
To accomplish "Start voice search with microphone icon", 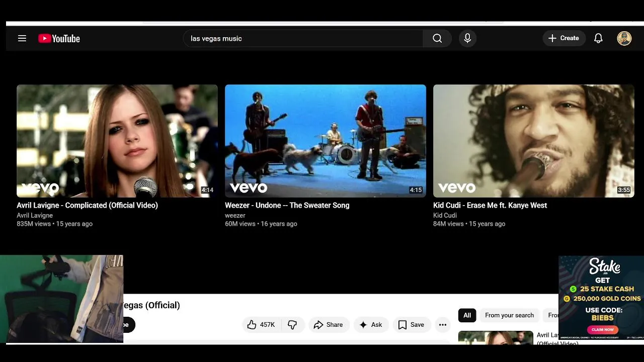I will click(467, 38).
